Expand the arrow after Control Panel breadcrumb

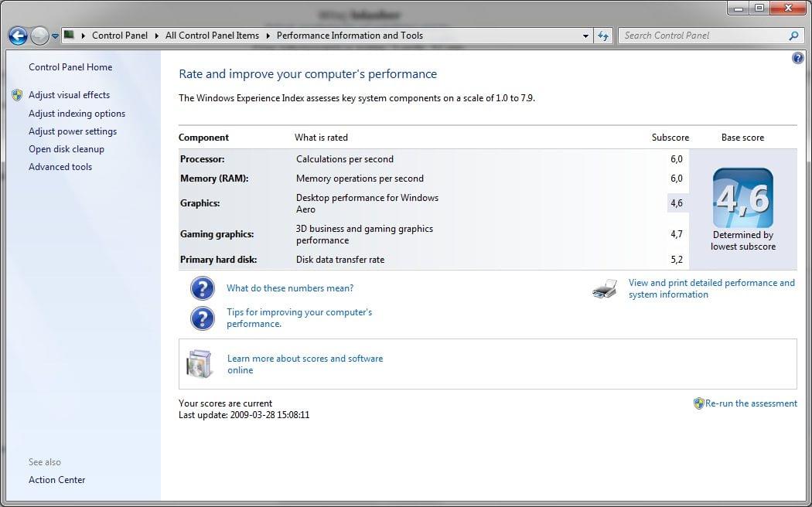point(157,36)
